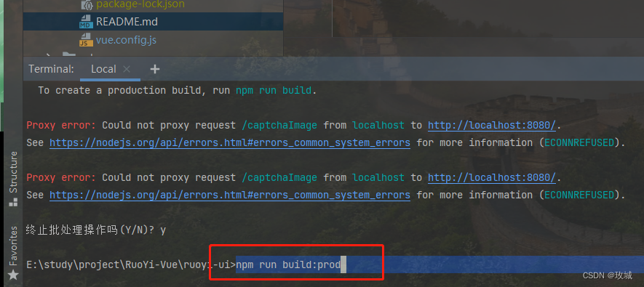This screenshot has width=644, height=287.
Task: Click the 'Terminal:' panel label
Action: click(x=52, y=69)
